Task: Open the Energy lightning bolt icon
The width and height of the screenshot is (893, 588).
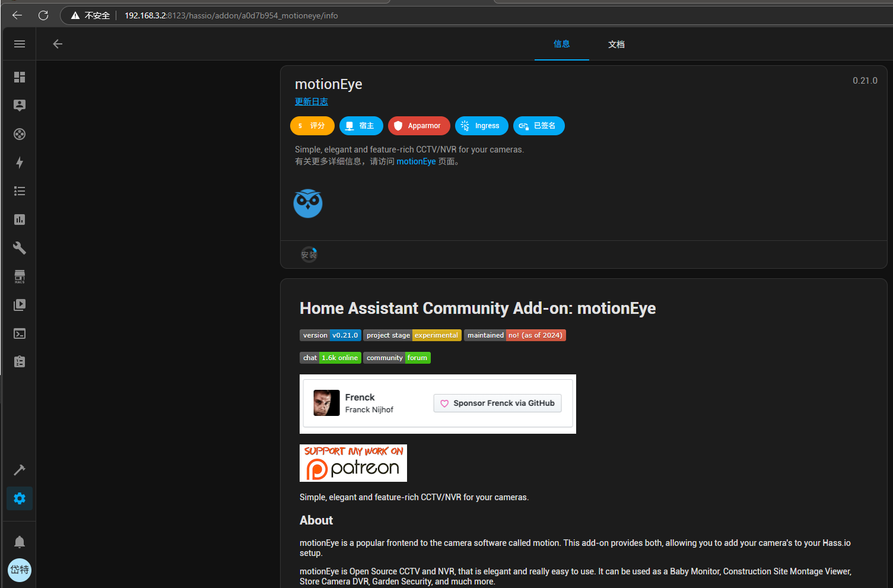Action: (x=20, y=163)
